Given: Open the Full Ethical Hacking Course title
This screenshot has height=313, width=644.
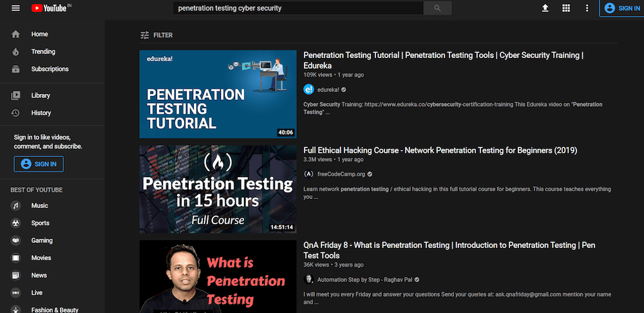Looking at the screenshot, I should click(x=440, y=150).
